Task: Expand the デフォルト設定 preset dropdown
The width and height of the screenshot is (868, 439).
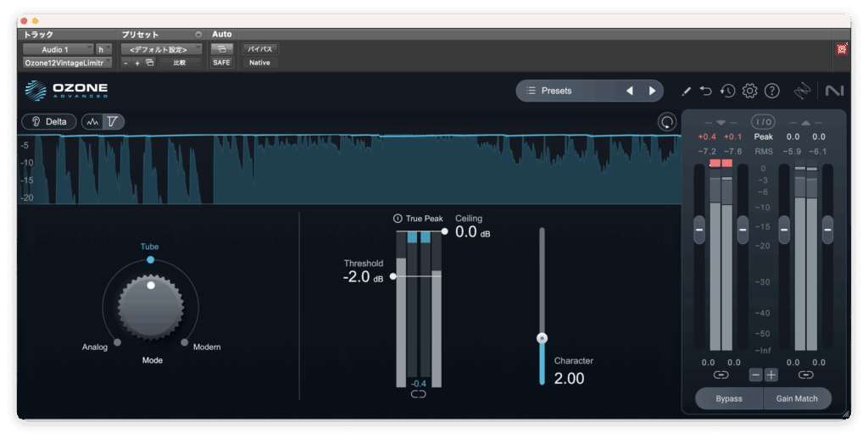Action: pos(161,49)
